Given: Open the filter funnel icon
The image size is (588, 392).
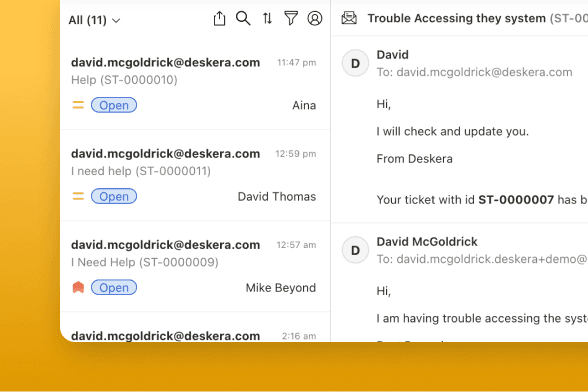Looking at the screenshot, I should (291, 18).
